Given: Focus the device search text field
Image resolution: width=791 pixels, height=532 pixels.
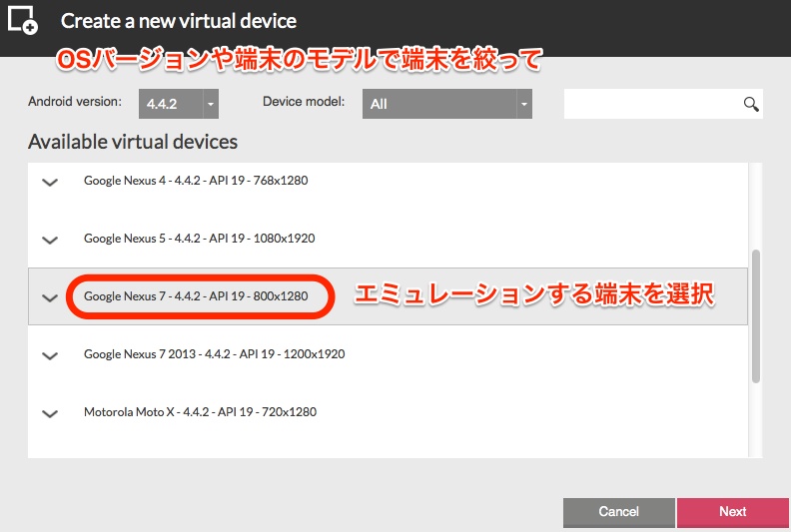Looking at the screenshot, I should (651, 104).
